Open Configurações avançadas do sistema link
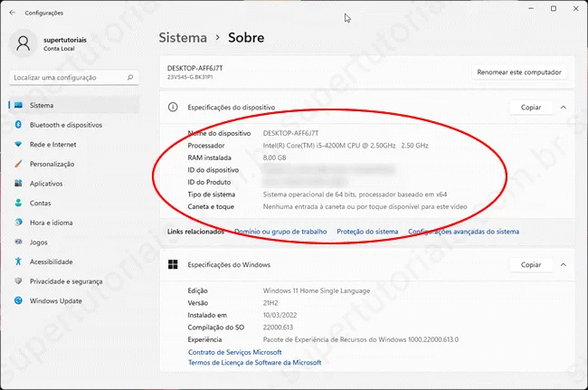The height and width of the screenshot is (390, 588). tap(464, 232)
